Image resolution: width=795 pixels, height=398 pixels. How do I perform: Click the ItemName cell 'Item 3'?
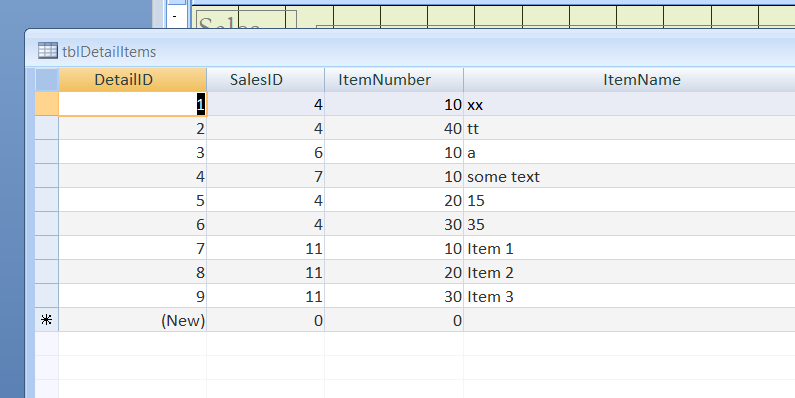pyautogui.click(x=629, y=296)
